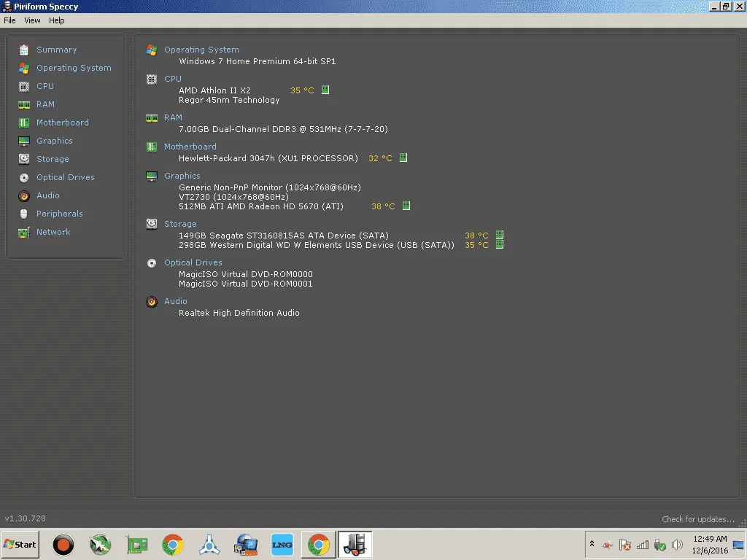Open the Windows Start button
Screen dimensions: 747x560
point(20,544)
